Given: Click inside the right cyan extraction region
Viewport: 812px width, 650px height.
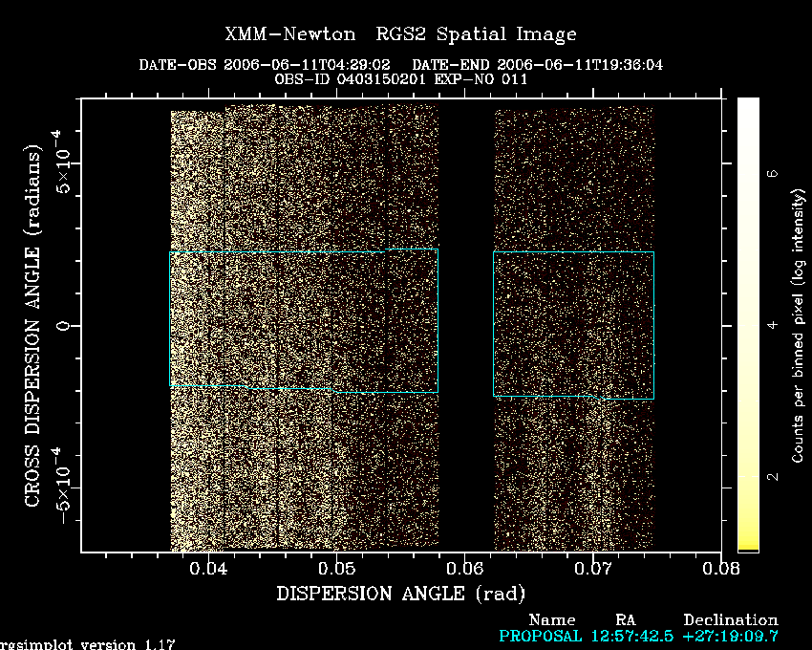Looking at the screenshot, I should pos(574,325).
